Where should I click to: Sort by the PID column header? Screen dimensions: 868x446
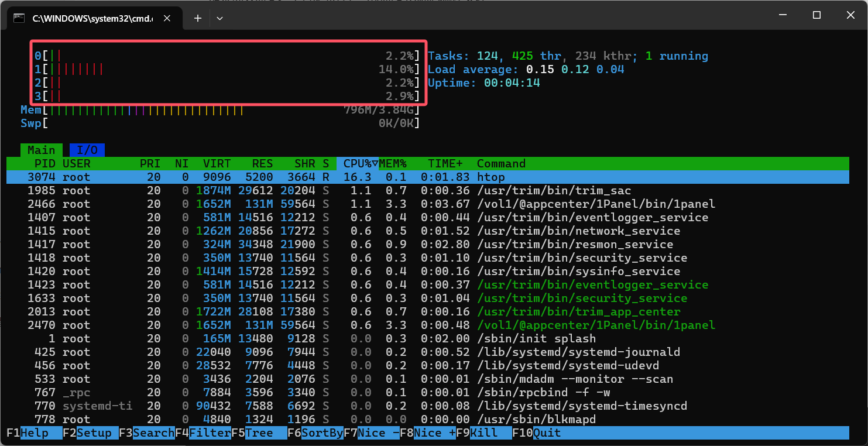pos(45,163)
